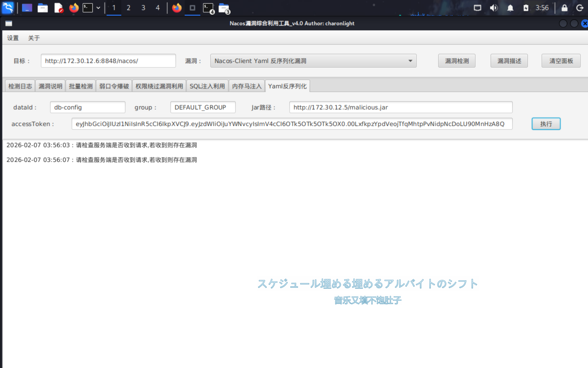This screenshot has width=588, height=368.
Task: Open the text editor launcher icon
Action: [58, 8]
